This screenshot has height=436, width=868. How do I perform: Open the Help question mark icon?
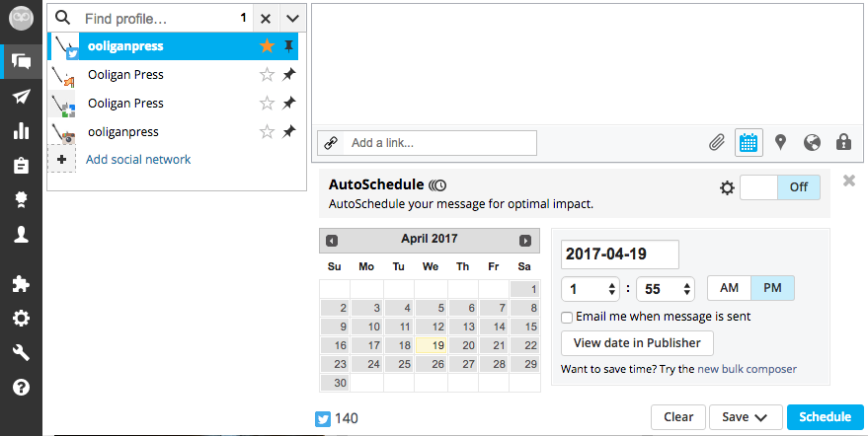pos(21,387)
